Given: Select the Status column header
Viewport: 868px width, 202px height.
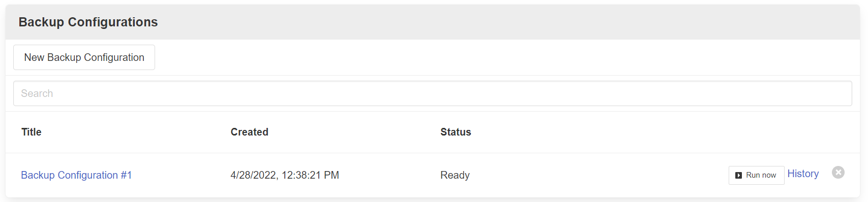Looking at the screenshot, I should (x=456, y=132).
